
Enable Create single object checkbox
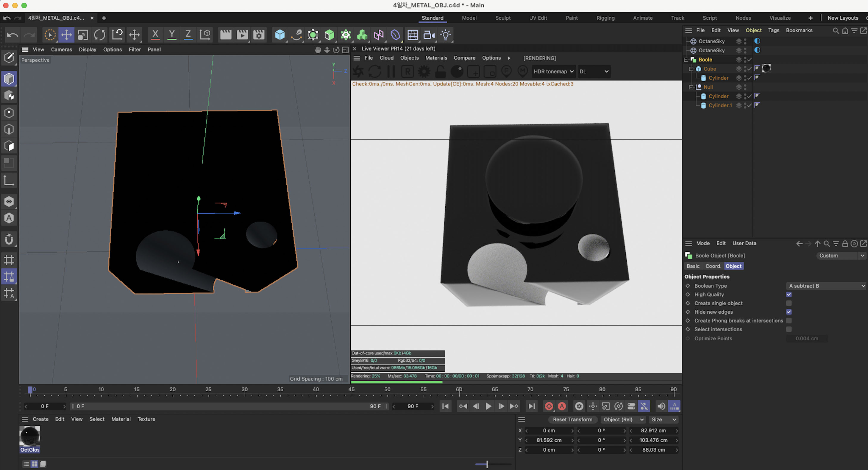(789, 303)
